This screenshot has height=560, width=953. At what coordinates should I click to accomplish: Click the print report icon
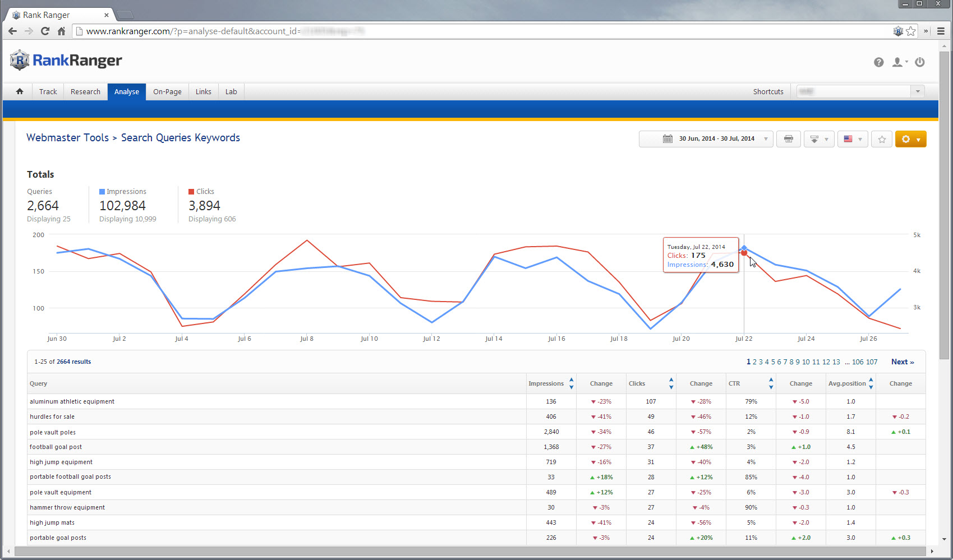click(788, 139)
